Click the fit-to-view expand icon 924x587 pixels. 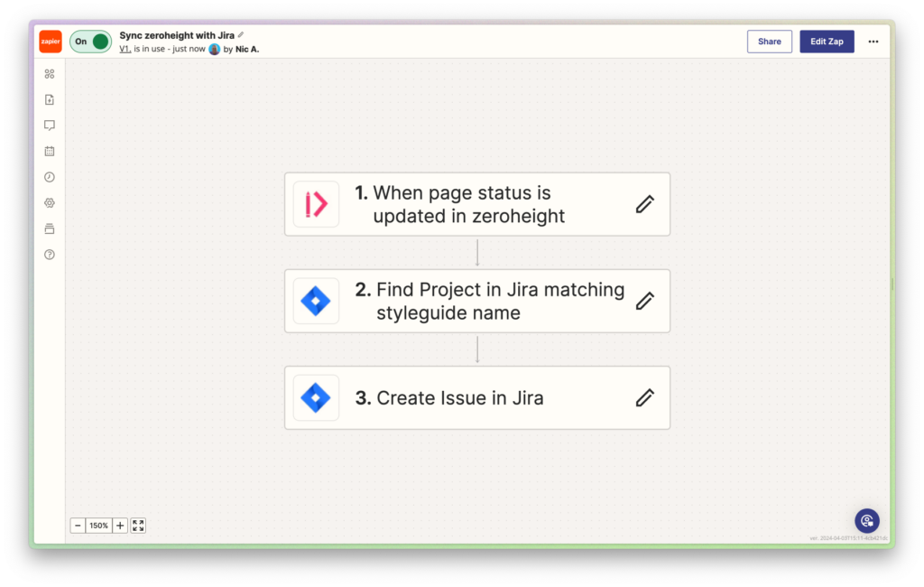(x=138, y=525)
